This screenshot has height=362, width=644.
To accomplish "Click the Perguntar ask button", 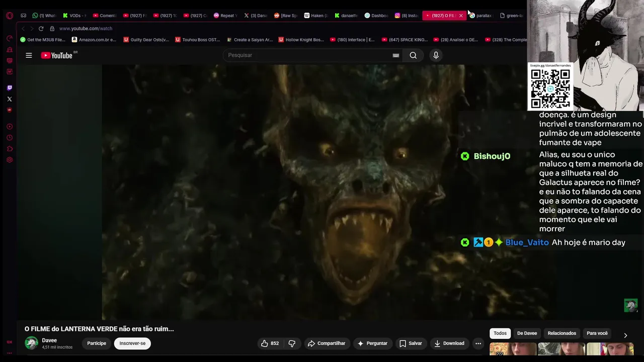I will 372,343.
